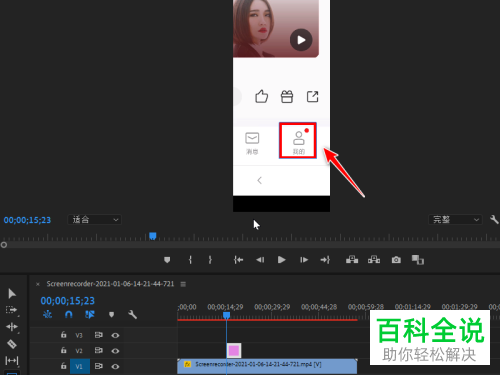Screen dimensions: 500x375
Task: Click timeline panel timecode 00;00;15;23
Action: (68, 301)
